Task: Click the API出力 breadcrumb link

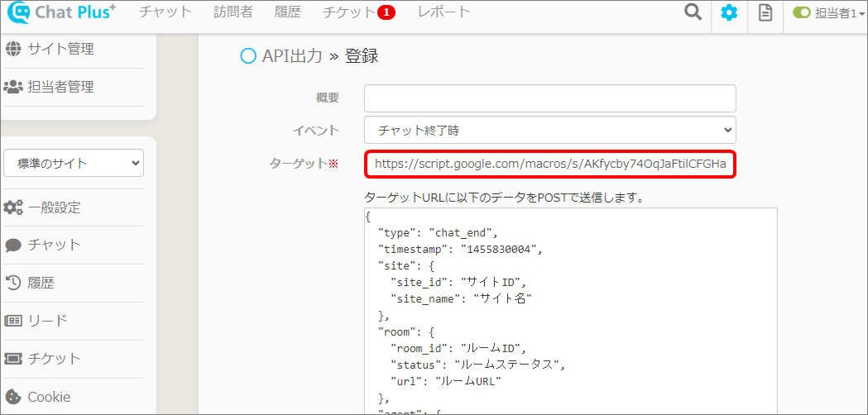Action: tap(293, 56)
